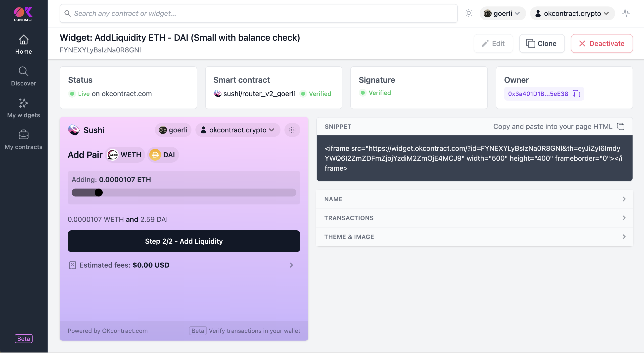The height and width of the screenshot is (353, 644).
Task: Open the Powered by OKcontract.com link
Action: tap(107, 331)
